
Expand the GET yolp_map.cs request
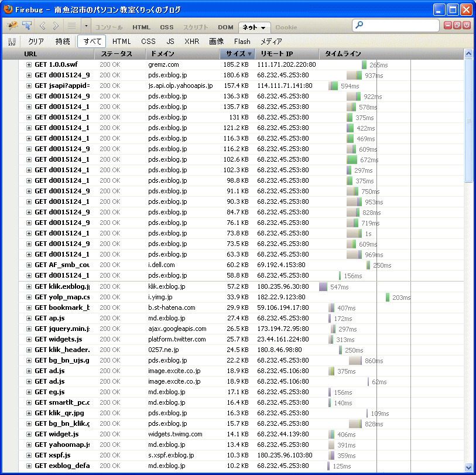coord(29,297)
